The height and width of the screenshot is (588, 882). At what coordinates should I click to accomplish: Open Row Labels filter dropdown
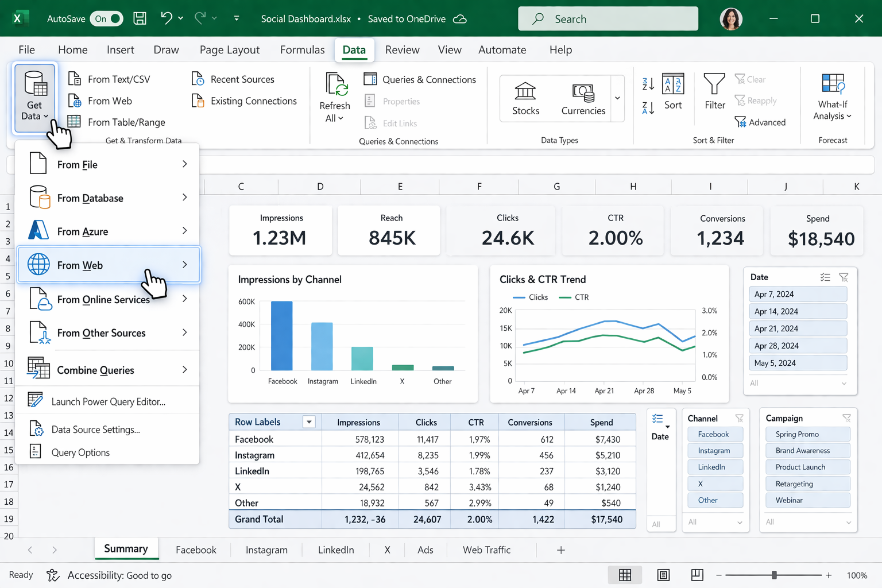(309, 422)
